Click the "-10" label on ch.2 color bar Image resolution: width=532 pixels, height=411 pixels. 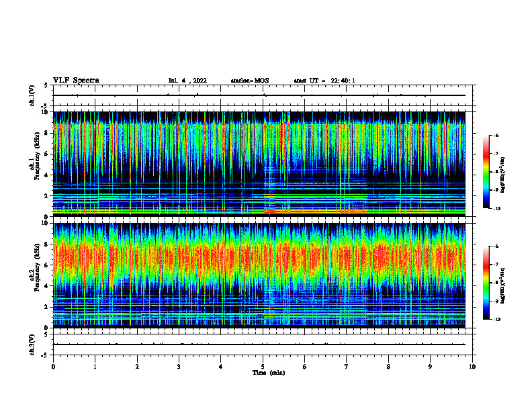coord(497,320)
